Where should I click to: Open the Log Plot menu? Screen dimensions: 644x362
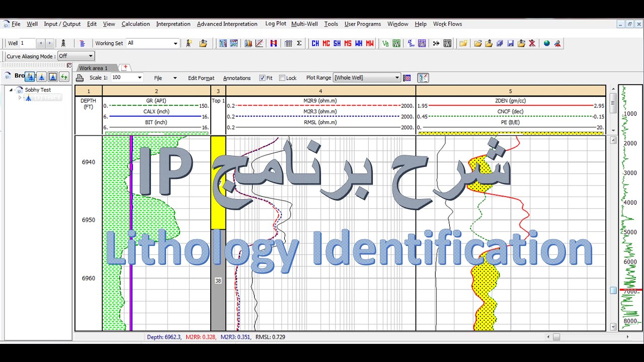coord(276,24)
